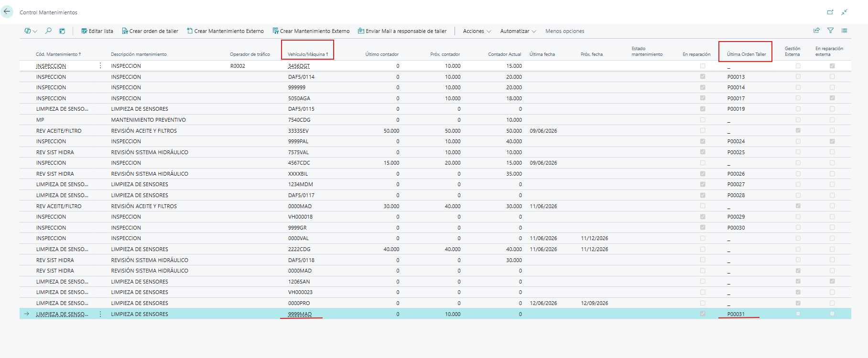Expand the Automatizar dropdown menu
This screenshot has height=358, width=868.
tap(518, 31)
